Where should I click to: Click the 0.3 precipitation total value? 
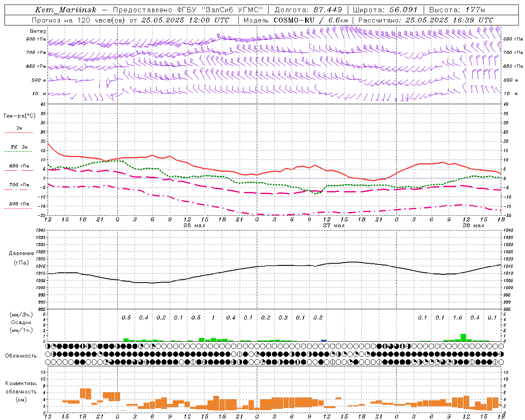283,318
